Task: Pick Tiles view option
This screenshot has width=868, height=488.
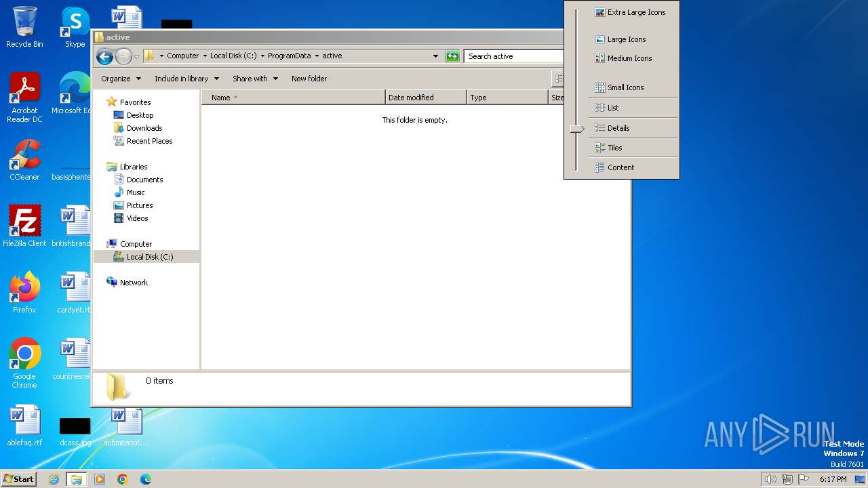Action: tap(608, 148)
